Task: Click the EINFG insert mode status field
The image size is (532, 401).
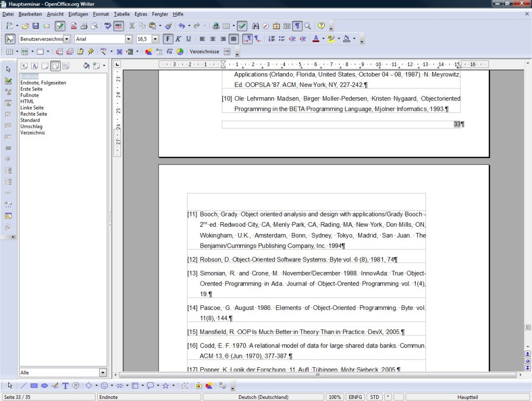Action: point(355,397)
